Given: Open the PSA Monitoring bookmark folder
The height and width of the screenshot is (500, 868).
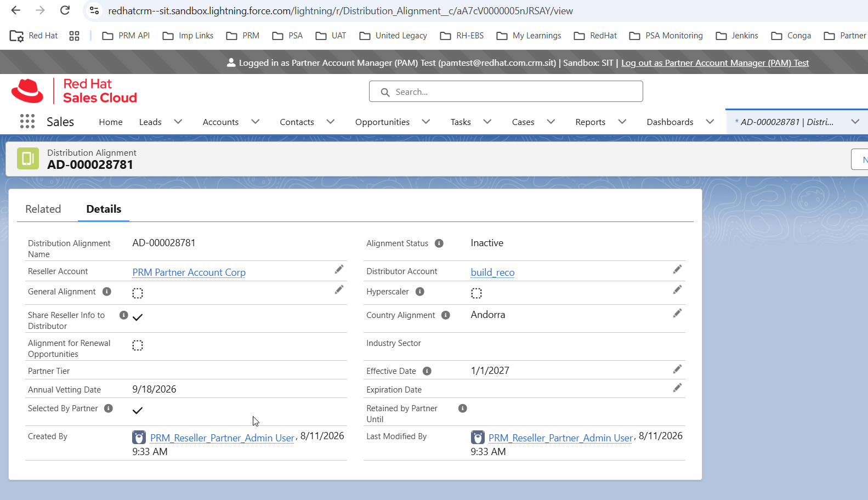Looking at the screenshot, I should click(x=666, y=36).
